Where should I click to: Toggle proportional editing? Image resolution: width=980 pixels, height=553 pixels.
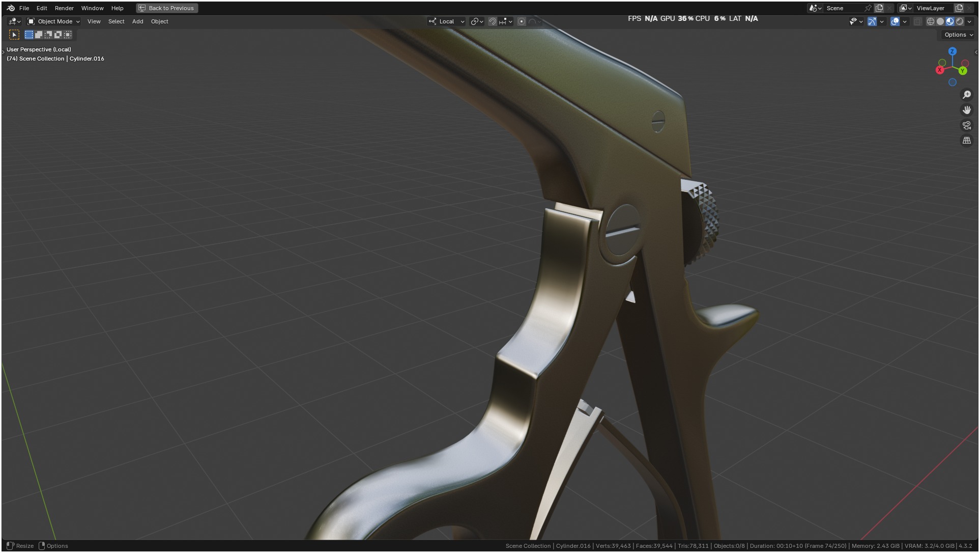pos(522,21)
